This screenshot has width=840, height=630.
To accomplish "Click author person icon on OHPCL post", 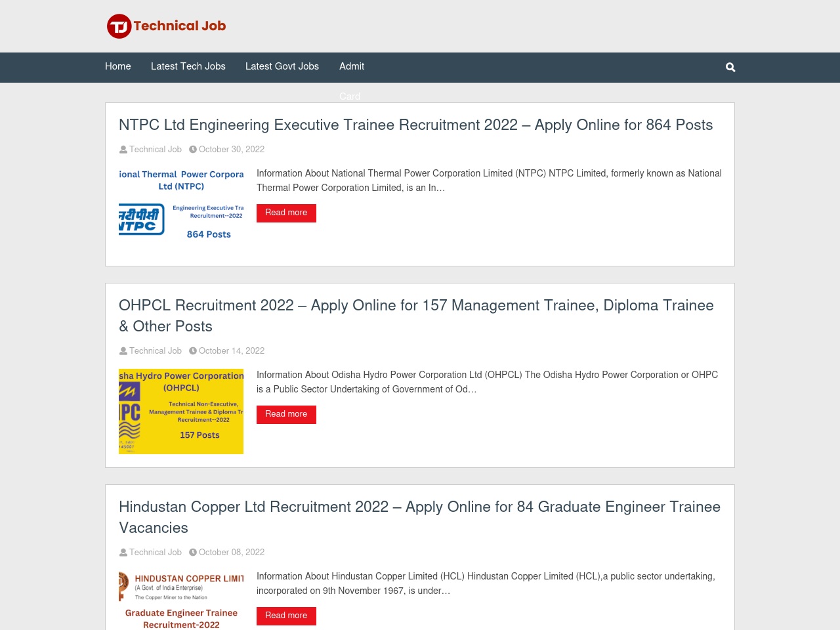I will (123, 351).
